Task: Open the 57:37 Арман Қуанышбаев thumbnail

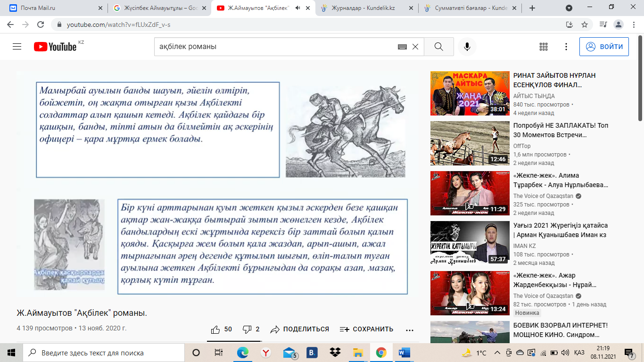Action: 470,243
